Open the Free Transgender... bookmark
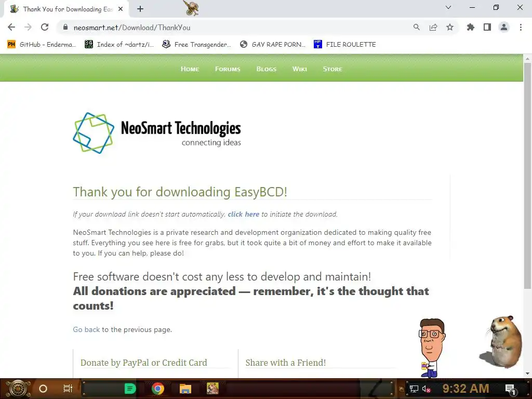Screen dimensions: 532x399 point(196,45)
